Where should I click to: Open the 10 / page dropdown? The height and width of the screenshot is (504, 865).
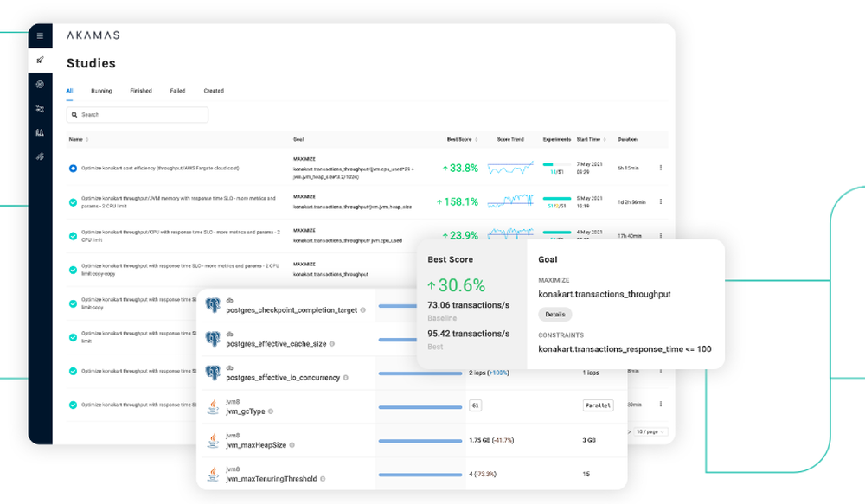651,431
